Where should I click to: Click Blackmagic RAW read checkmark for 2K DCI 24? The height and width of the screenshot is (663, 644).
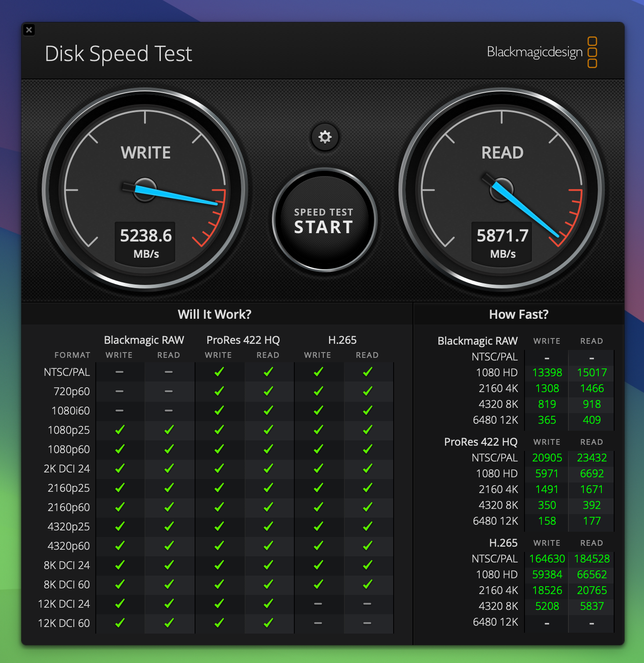(169, 468)
